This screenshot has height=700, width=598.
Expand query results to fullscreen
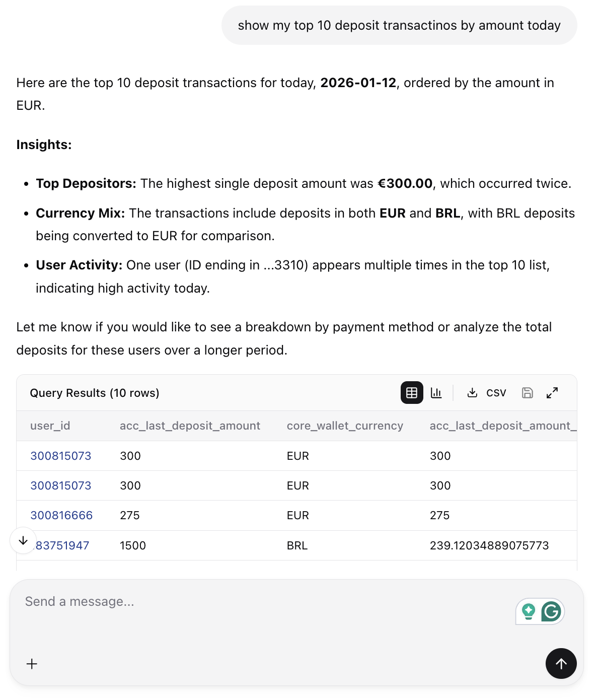coord(552,393)
